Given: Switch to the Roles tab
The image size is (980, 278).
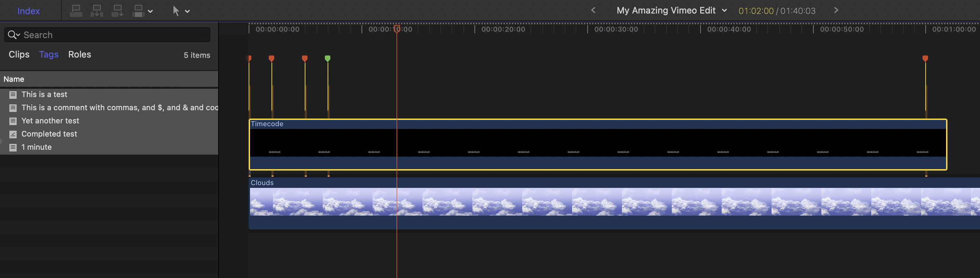Looking at the screenshot, I should pyautogui.click(x=80, y=54).
